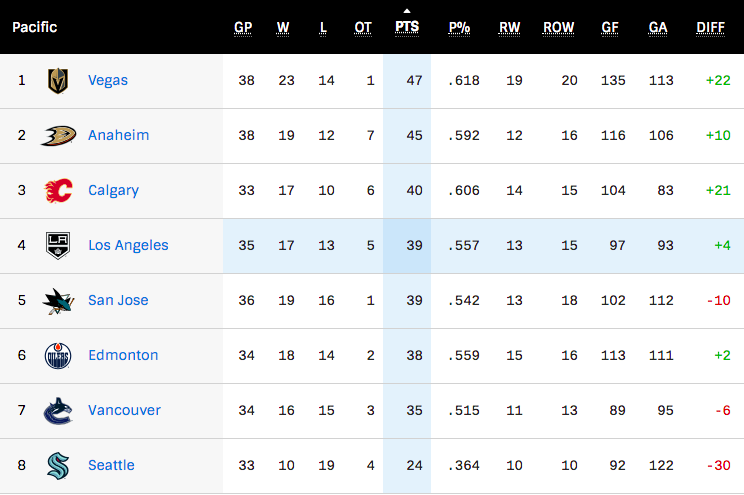Sort by OT column header
This screenshot has width=744, height=495.
coord(363,28)
